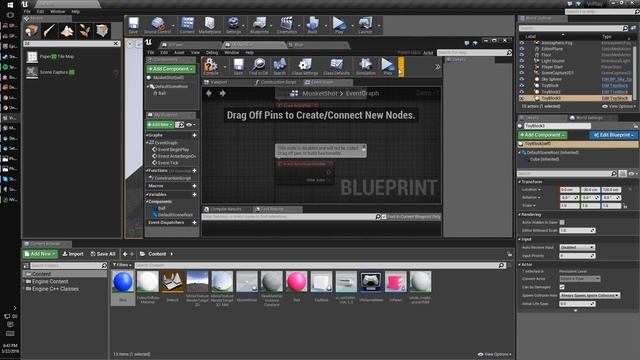The image size is (640, 360).
Task: Toggle visibility of EditorPlane actor
Action: [x=522, y=49]
